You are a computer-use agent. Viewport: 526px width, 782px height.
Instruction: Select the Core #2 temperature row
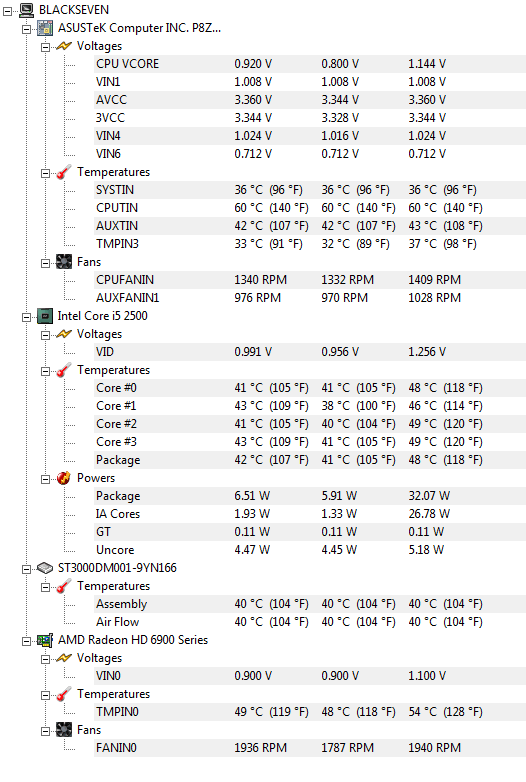pyautogui.click(x=310, y=424)
